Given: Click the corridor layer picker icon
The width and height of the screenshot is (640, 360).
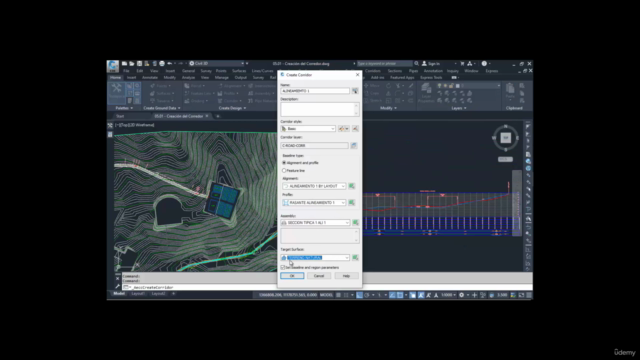Looking at the screenshot, I should pos(354,145).
